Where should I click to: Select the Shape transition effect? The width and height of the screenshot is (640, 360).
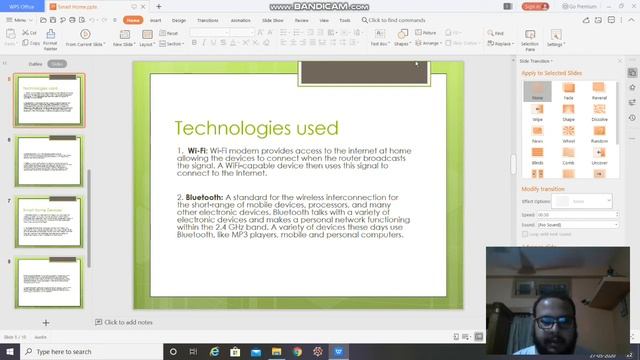pos(568,113)
